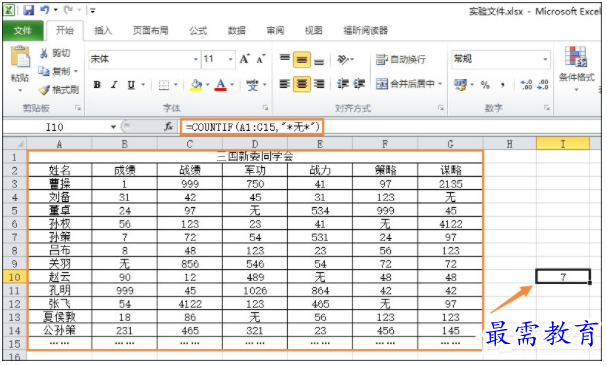Open the Name Box dropdown arrow
The width and height of the screenshot is (607, 365).
pyautogui.click(x=113, y=127)
